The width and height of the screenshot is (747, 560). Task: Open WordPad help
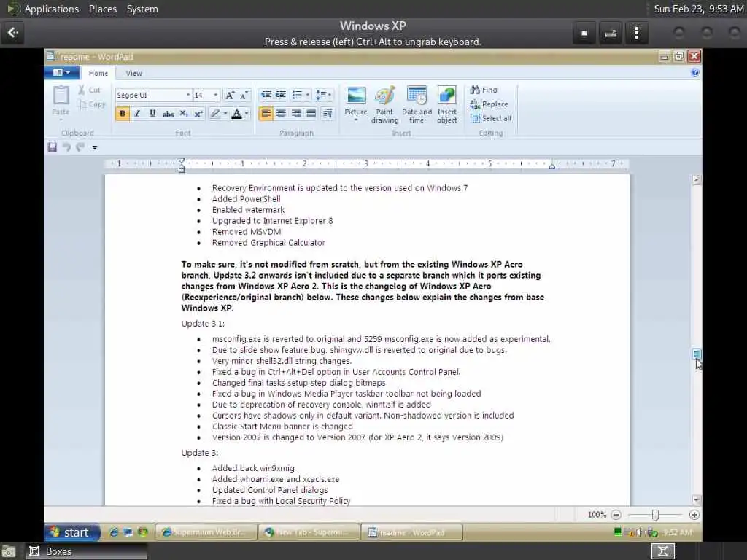coord(695,72)
